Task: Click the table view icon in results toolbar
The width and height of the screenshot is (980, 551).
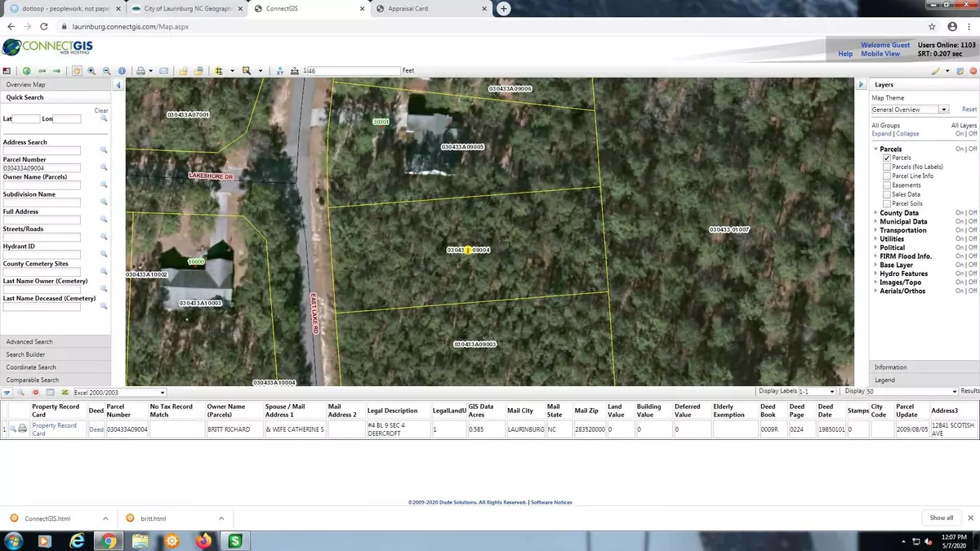Action: 50,393
